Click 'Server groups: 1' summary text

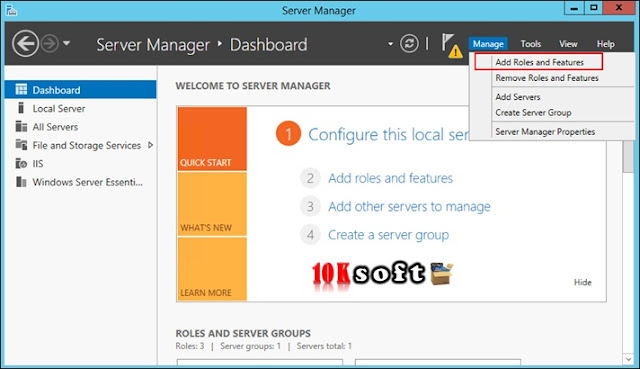pyautogui.click(x=251, y=346)
